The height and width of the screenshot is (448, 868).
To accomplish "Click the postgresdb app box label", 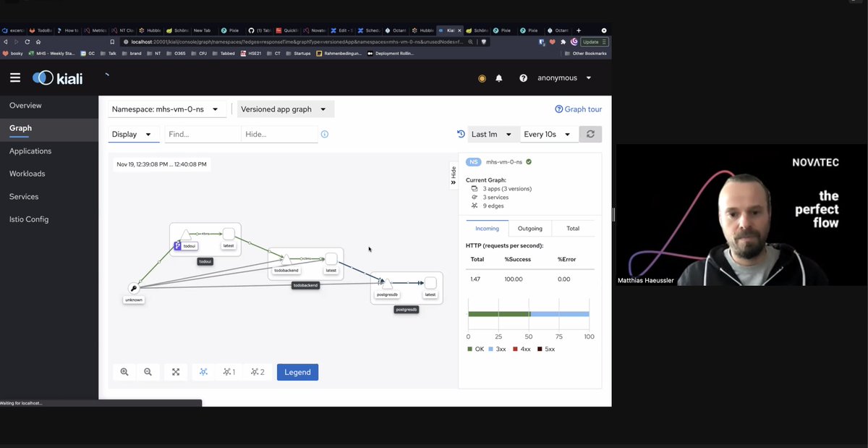I will (406, 309).
